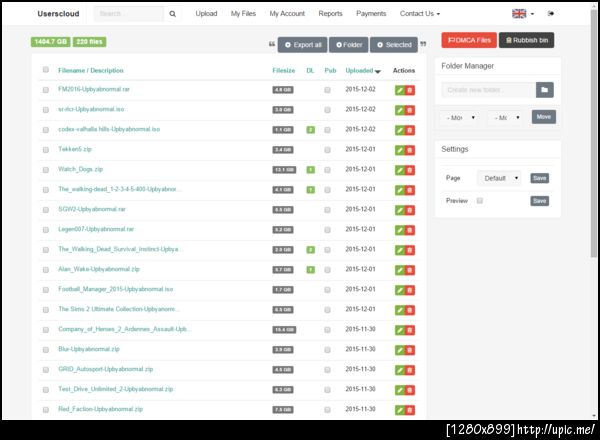Open the second Move folder dropdown

tap(505, 117)
